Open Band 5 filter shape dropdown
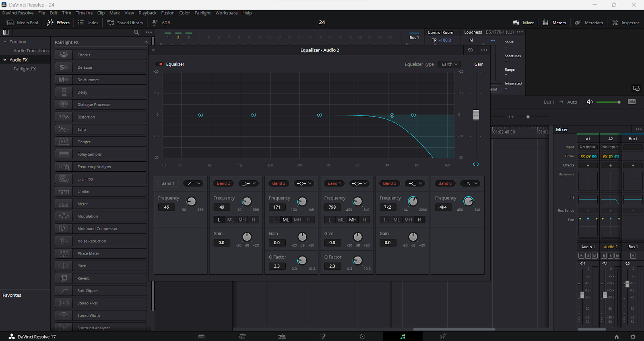The image size is (644, 341). point(415,183)
